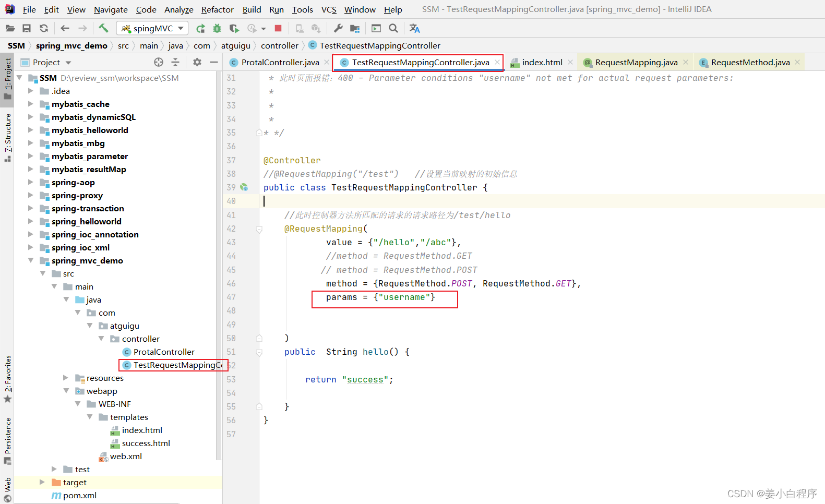Expand the mybatis_cache module node
Screen dimensions: 825x504
click(x=31, y=104)
